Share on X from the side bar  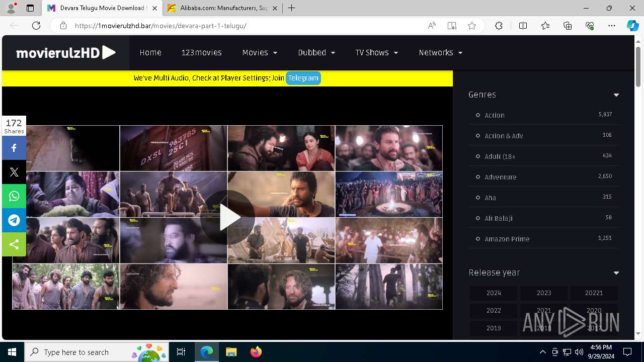(x=14, y=172)
